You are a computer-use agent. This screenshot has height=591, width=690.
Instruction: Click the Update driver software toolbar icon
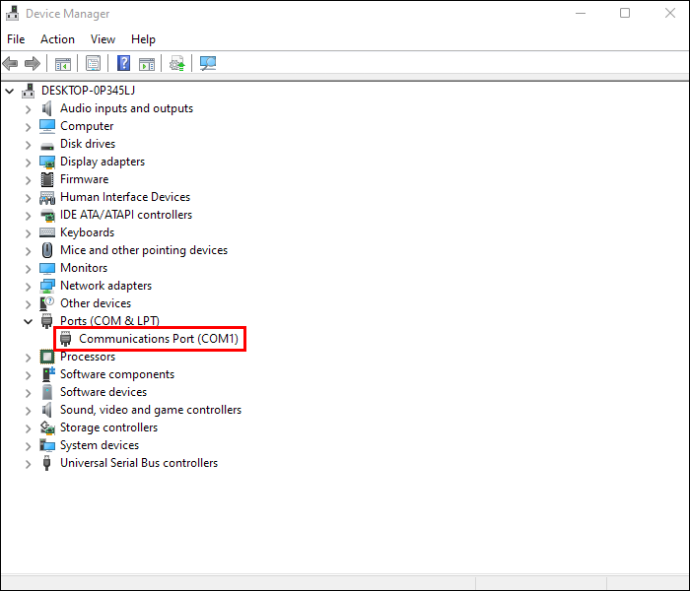pyautogui.click(x=177, y=64)
